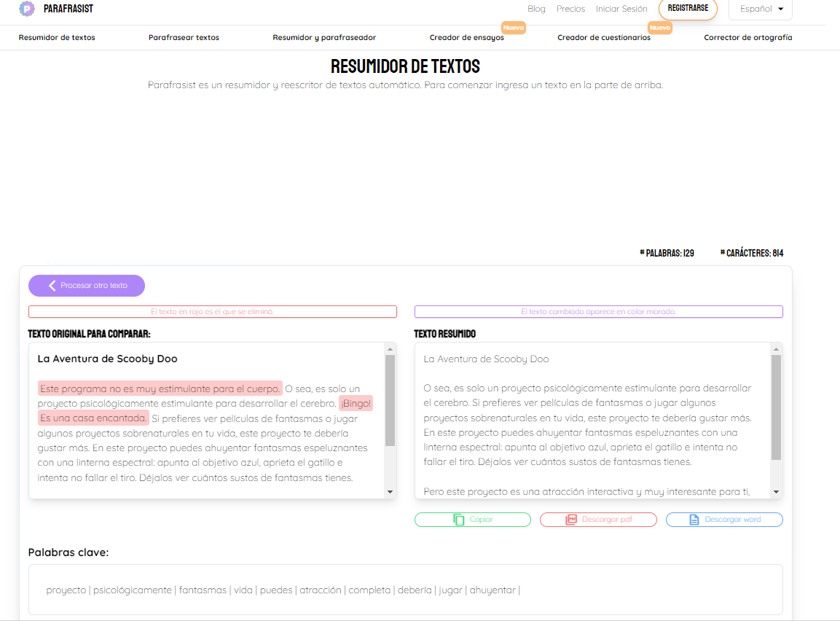Click original text scrollbar up arrow
This screenshot has height=621, width=840.
point(390,349)
